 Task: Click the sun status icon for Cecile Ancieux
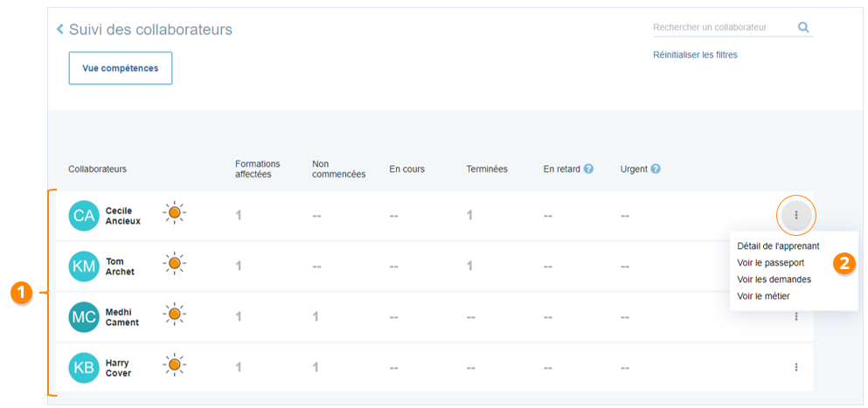click(x=174, y=212)
